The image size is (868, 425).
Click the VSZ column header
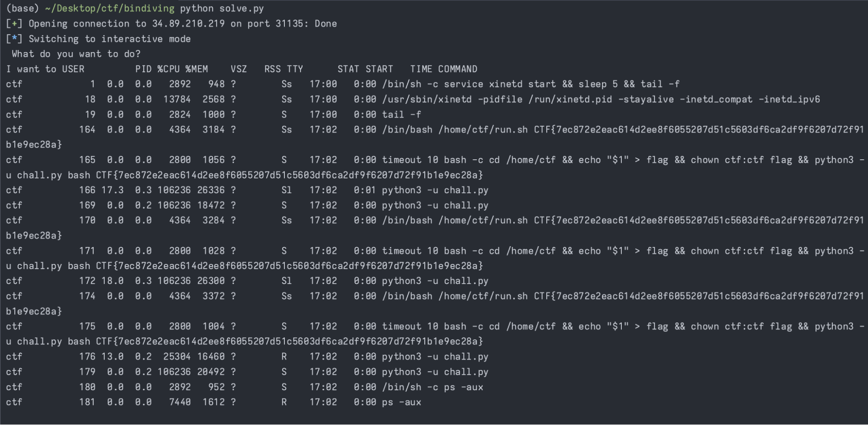click(x=239, y=69)
